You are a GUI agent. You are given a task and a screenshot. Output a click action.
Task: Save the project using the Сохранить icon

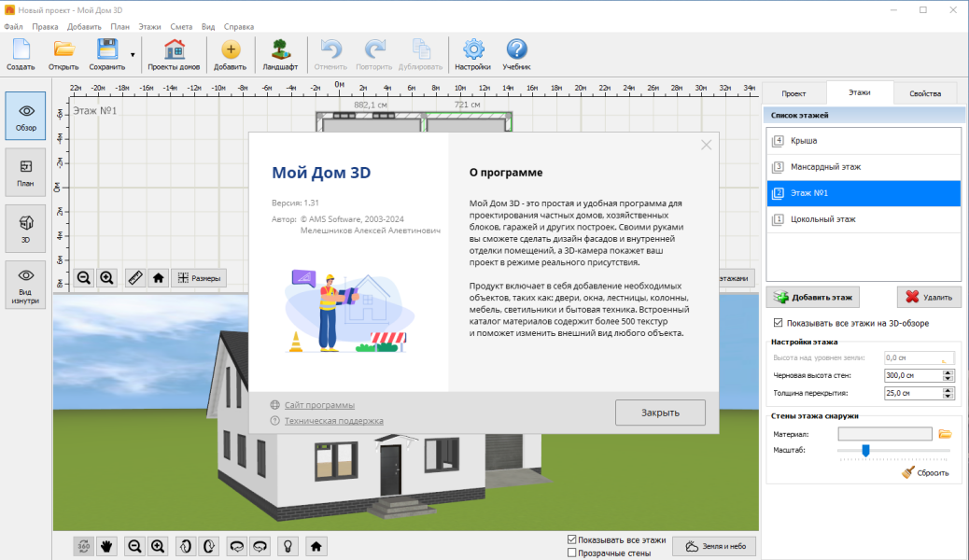click(x=107, y=54)
